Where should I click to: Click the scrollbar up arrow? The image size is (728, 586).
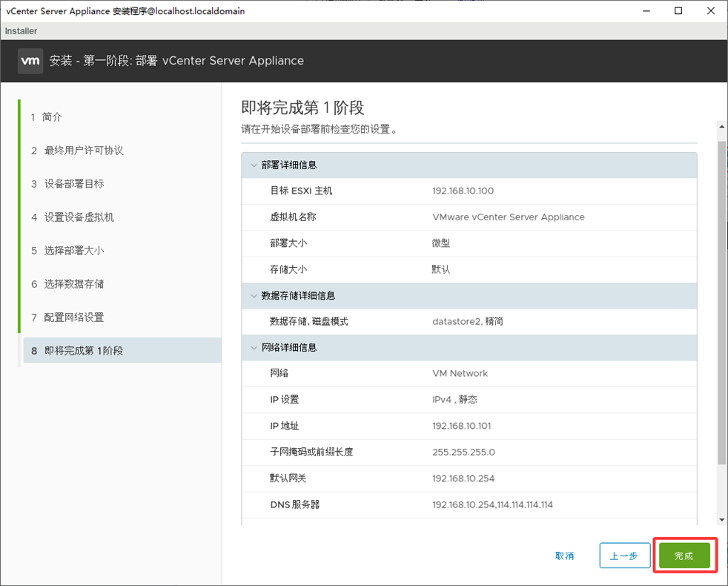tap(722, 127)
